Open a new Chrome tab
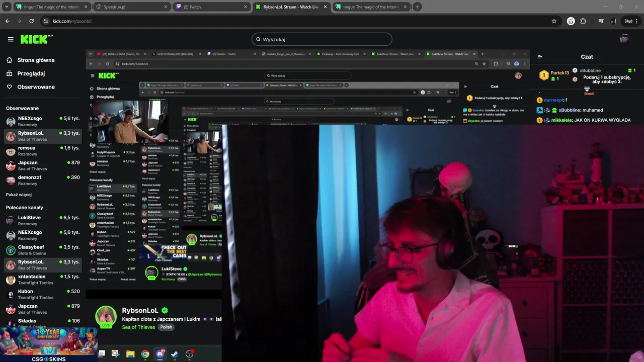The height and width of the screenshot is (362, 644). [x=417, y=7]
